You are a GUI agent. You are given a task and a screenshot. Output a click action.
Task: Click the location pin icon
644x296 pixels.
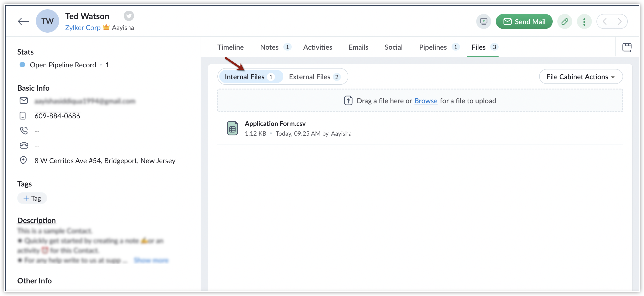(x=23, y=160)
